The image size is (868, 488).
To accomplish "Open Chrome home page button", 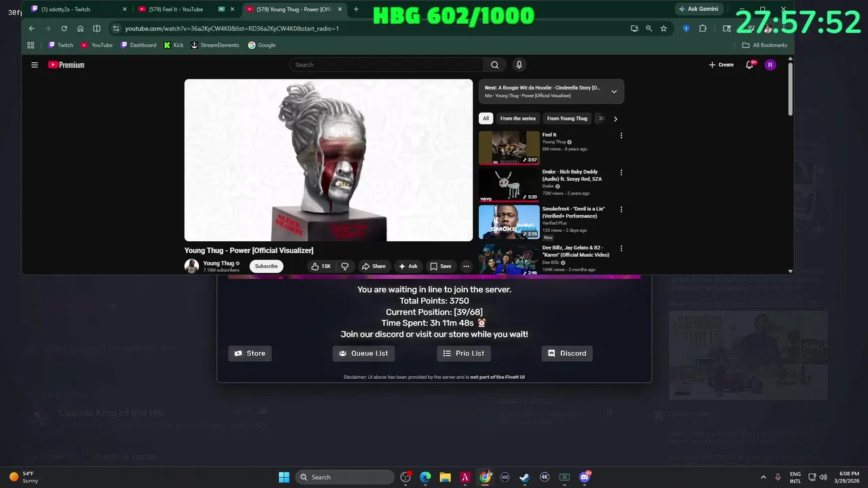I will point(80,28).
